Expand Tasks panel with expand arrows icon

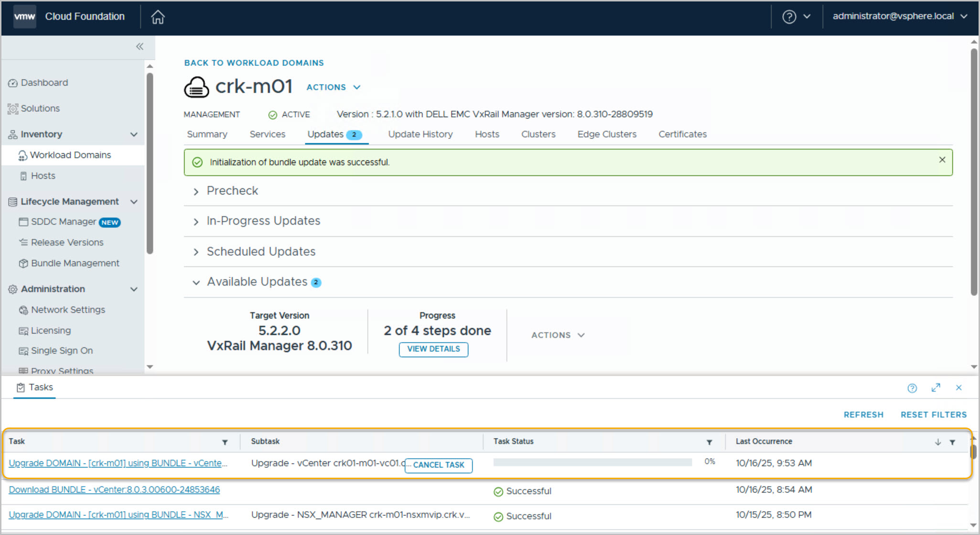pos(936,388)
